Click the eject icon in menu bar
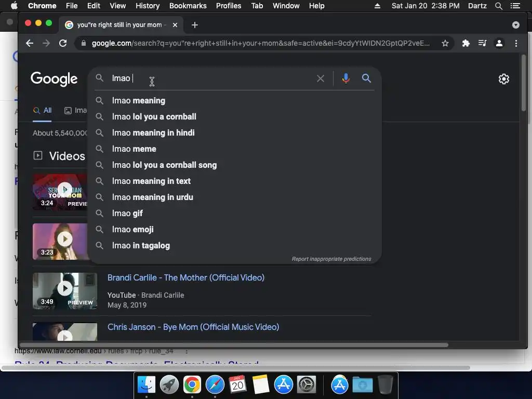Screen dimensions: 532x399 [377, 6]
